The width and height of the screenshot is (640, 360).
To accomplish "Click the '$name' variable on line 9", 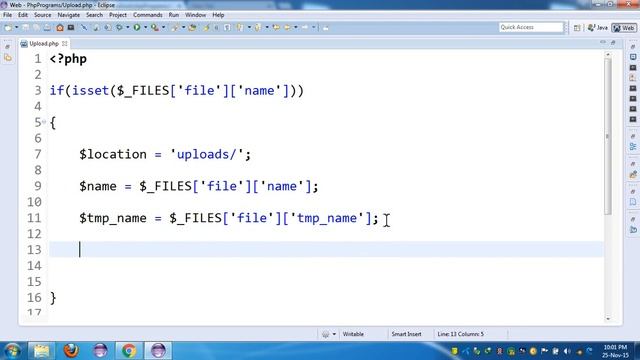I will coord(98,186).
